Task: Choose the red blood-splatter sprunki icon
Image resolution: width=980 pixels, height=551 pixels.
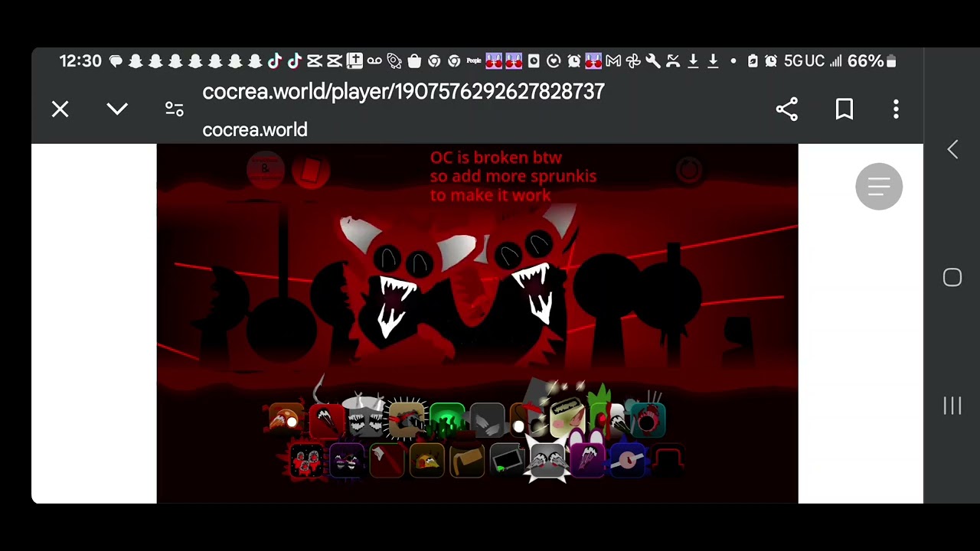Action: pyautogui.click(x=306, y=461)
